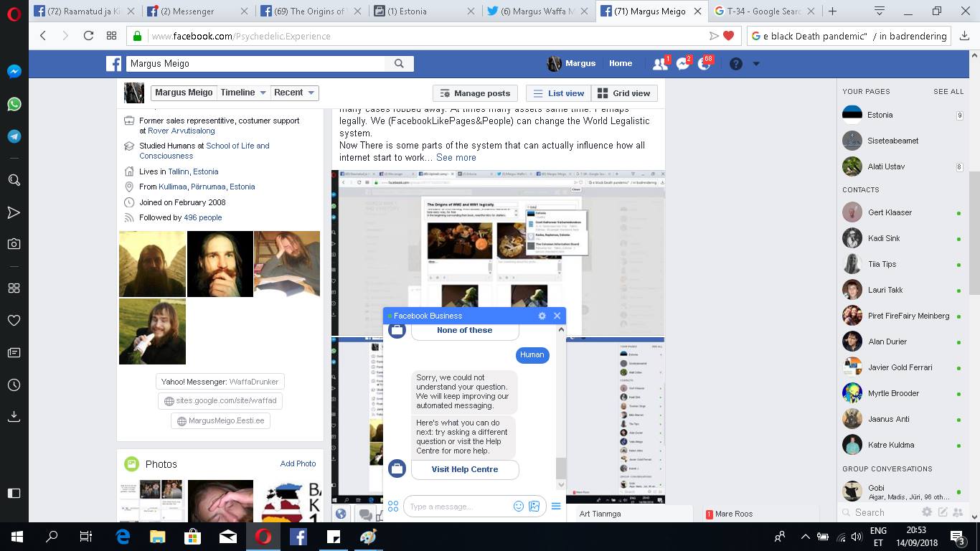Switch to T-34 Google Search tab
This screenshot has width=980, height=551.
[x=765, y=11]
